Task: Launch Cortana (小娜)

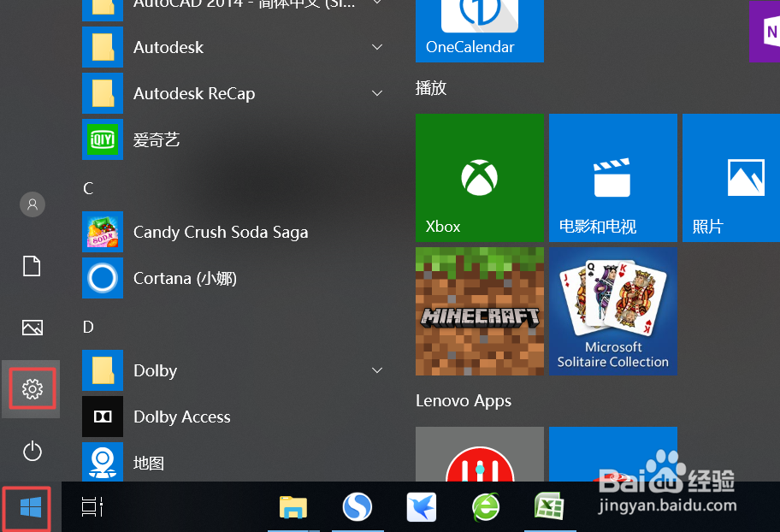Action: pos(233,278)
